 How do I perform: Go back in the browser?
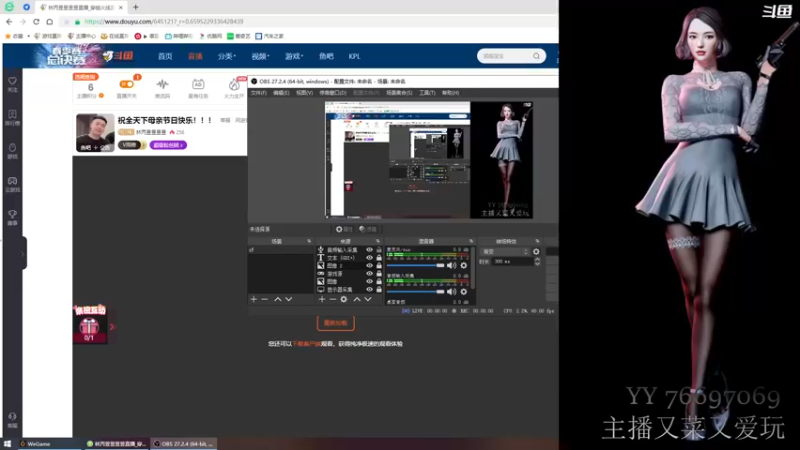click(x=9, y=21)
